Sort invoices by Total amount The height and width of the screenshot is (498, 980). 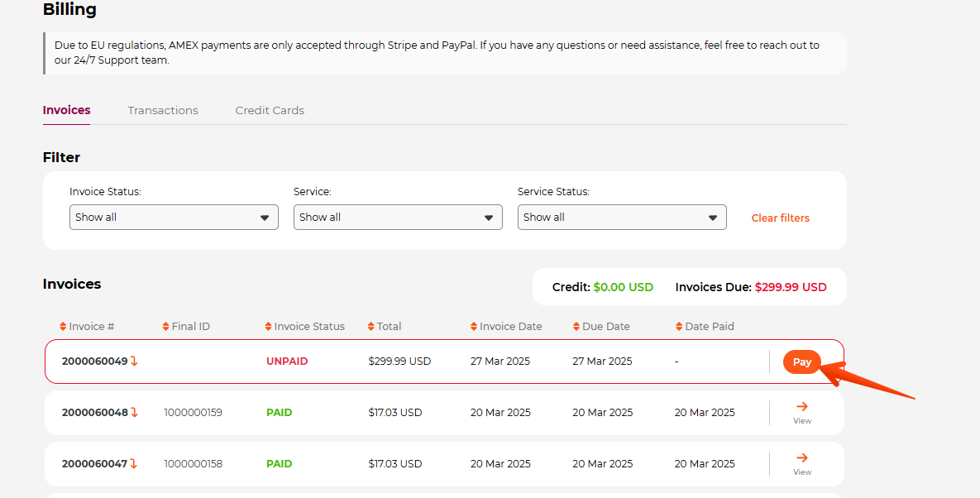[371, 327]
